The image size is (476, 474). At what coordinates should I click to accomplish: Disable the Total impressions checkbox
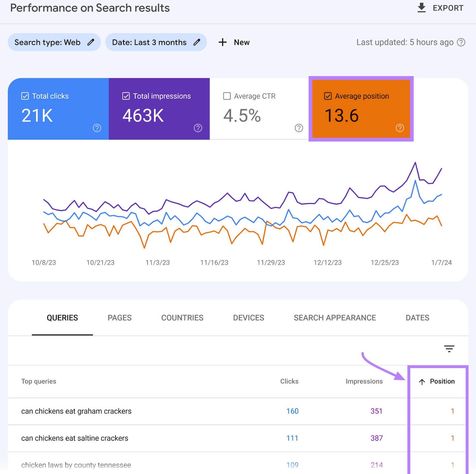pyautogui.click(x=126, y=96)
